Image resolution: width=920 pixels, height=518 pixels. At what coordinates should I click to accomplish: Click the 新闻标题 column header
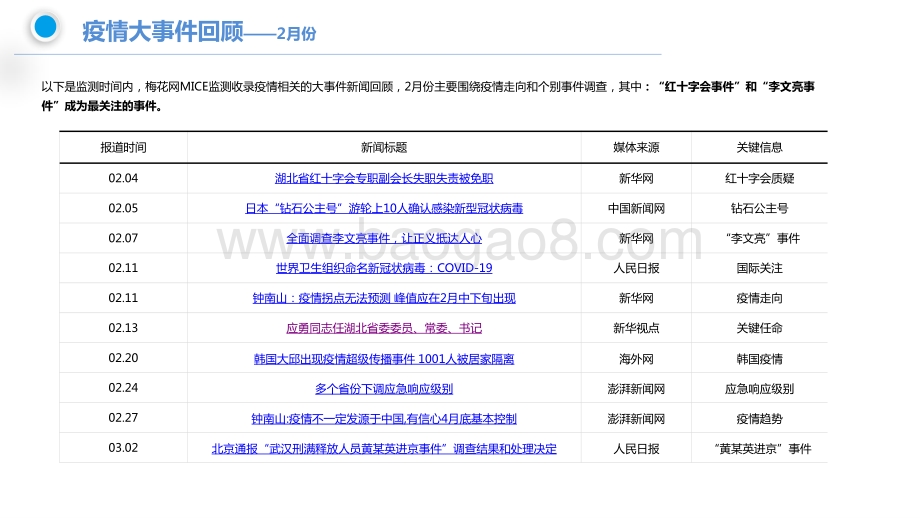pos(384,147)
